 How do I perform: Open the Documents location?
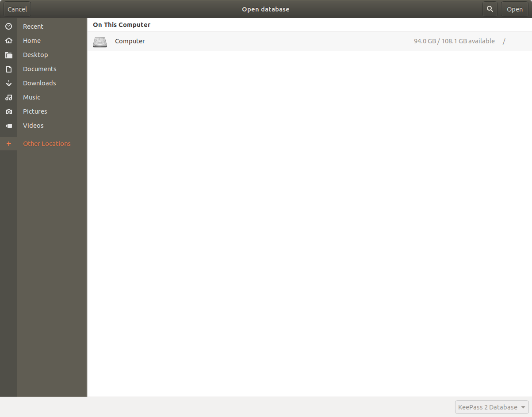(x=40, y=69)
